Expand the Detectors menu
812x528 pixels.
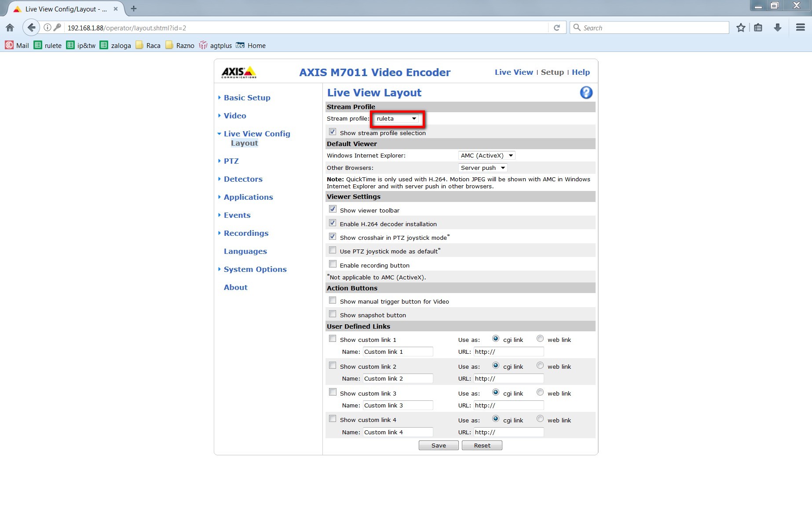(x=243, y=179)
